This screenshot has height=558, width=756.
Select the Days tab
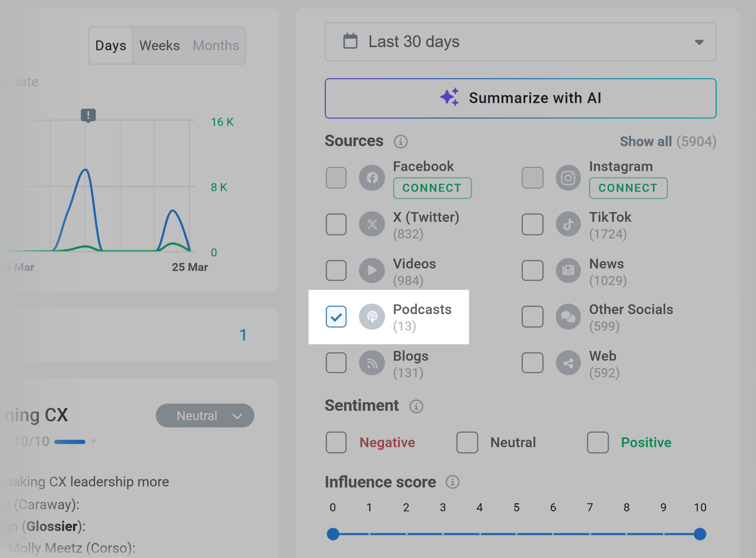pyautogui.click(x=111, y=46)
